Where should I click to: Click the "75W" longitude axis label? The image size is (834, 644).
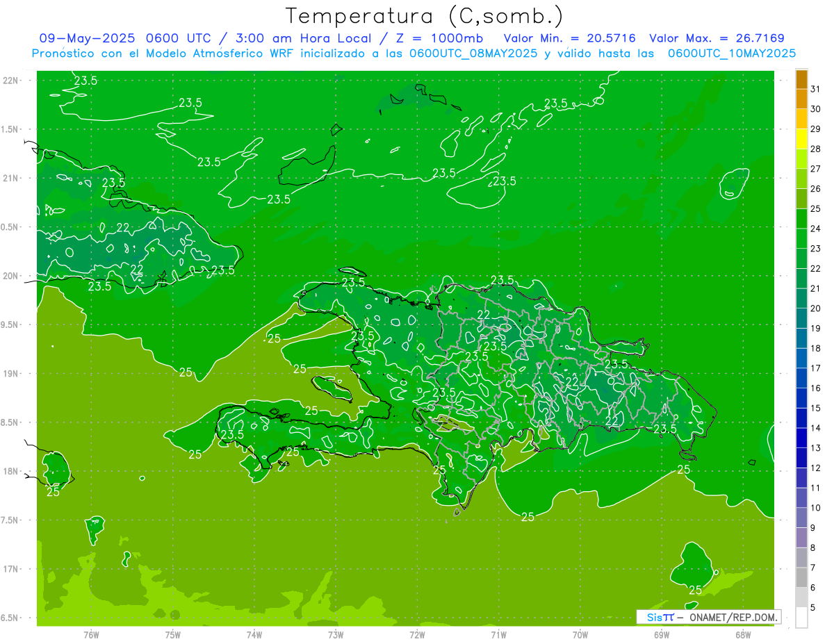pyautogui.click(x=172, y=634)
